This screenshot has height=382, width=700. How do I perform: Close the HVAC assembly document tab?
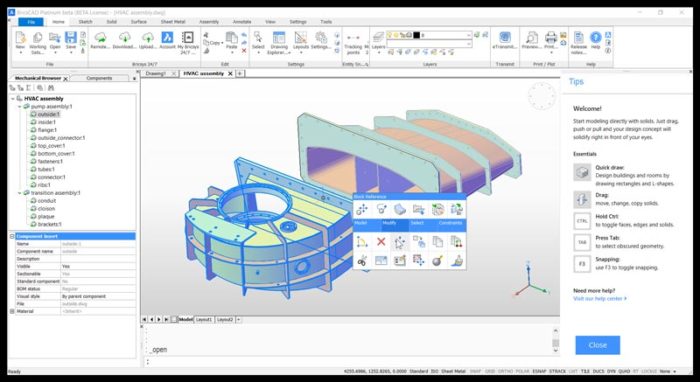coord(230,74)
